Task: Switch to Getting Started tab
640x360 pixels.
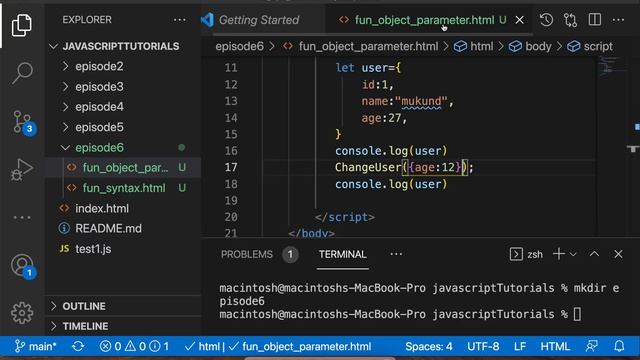Action: coord(258,20)
